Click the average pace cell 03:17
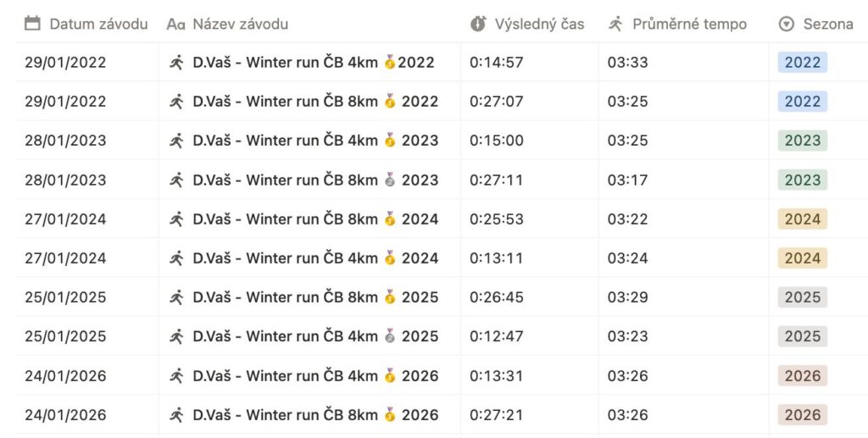868x438 pixels. pos(627,180)
